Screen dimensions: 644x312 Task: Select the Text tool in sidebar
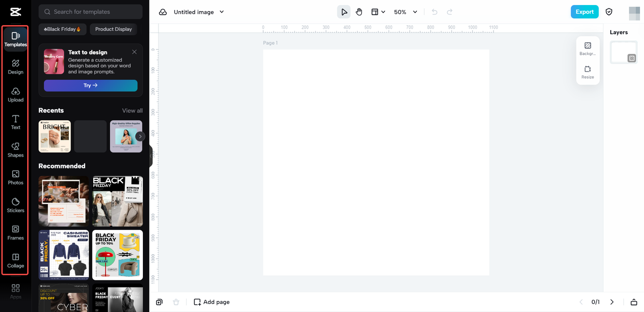click(x=16, y=122)
